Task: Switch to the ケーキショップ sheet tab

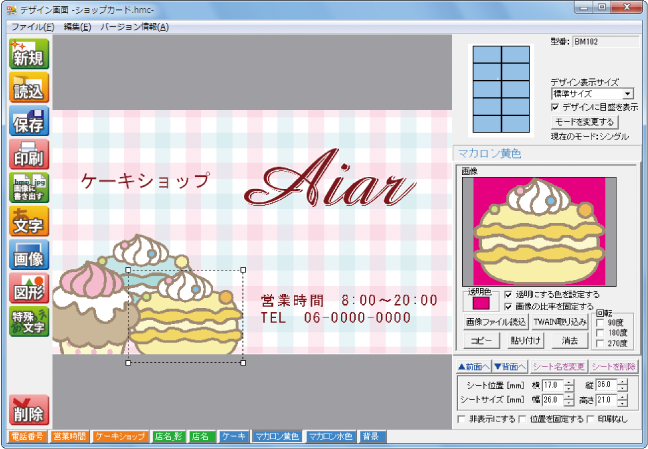Action: click(121, 437)
